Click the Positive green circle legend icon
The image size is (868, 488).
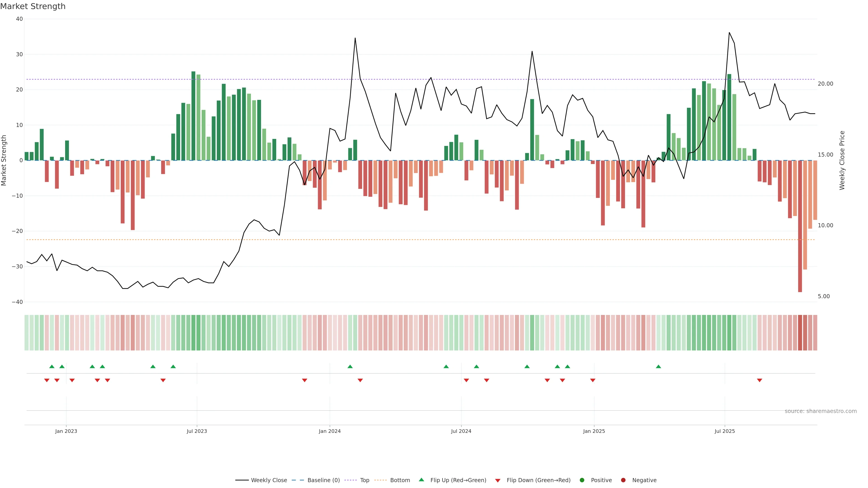582,480
